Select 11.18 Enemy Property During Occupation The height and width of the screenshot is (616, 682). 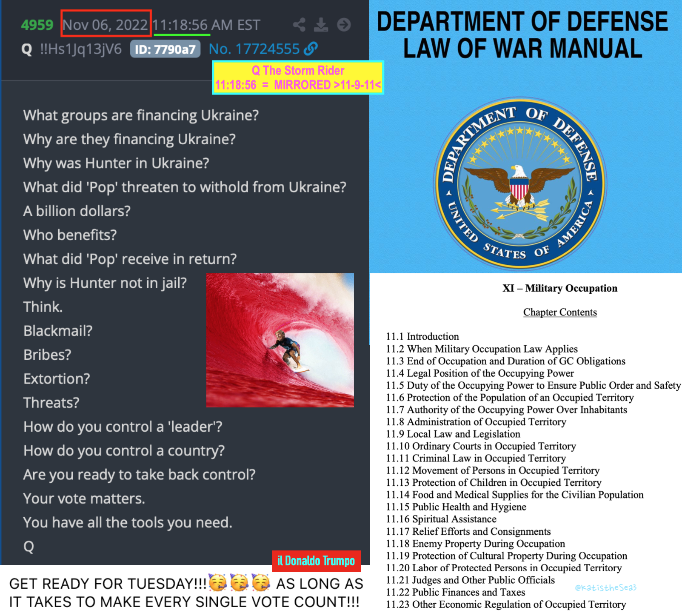click(476, 544)
